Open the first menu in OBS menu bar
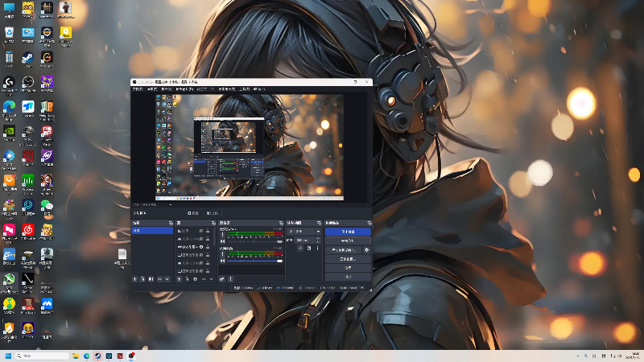644x362 pixels. click(x=138, y=89)
